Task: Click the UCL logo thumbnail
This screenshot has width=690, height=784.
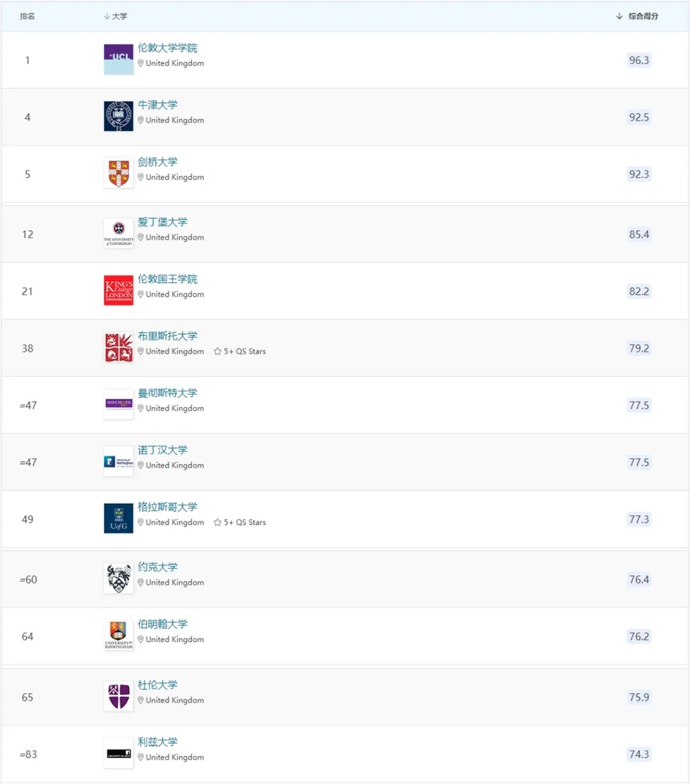Action: [119, 59]
